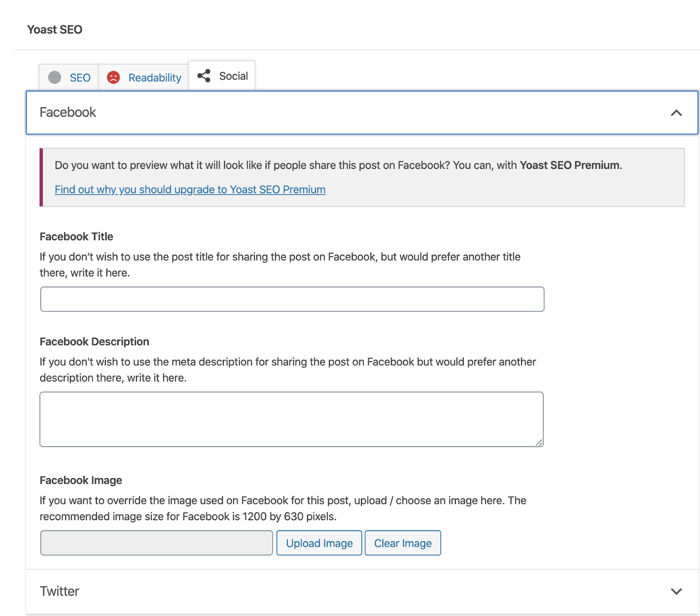Click the share icon on the Social tab

tap(204, 76)
